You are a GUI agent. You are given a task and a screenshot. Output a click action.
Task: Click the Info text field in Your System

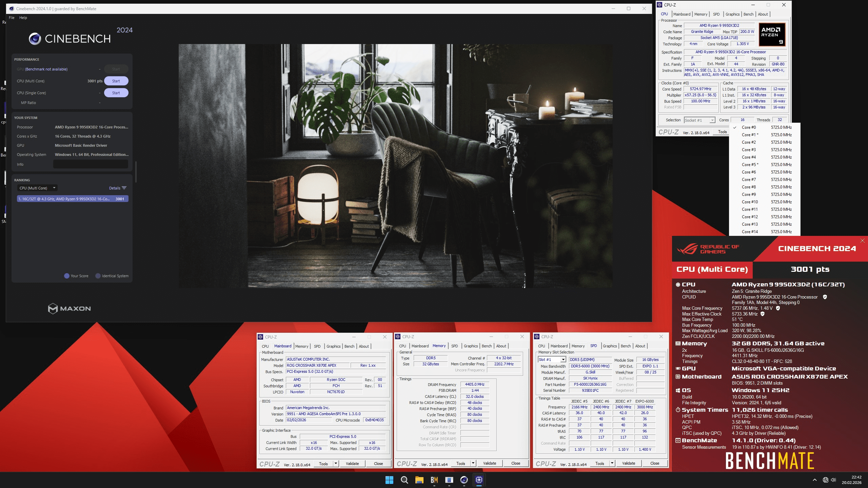(91, 164)
